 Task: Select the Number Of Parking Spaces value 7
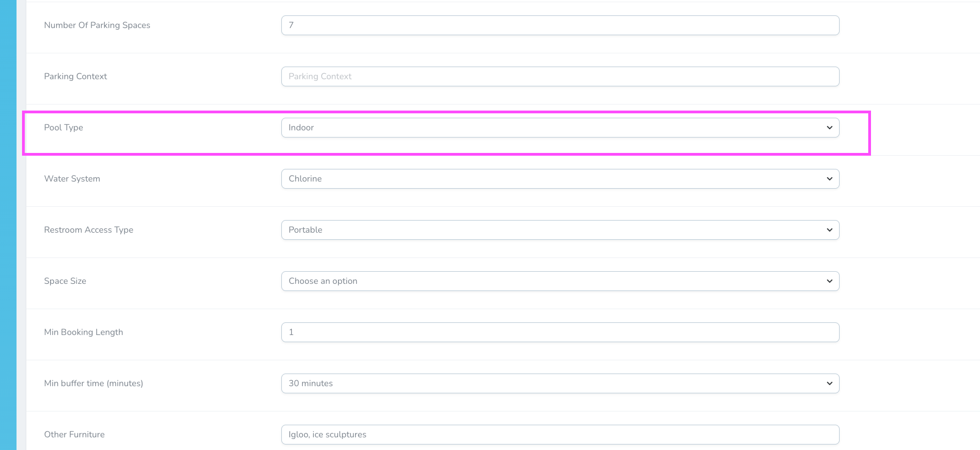[560, 25]
